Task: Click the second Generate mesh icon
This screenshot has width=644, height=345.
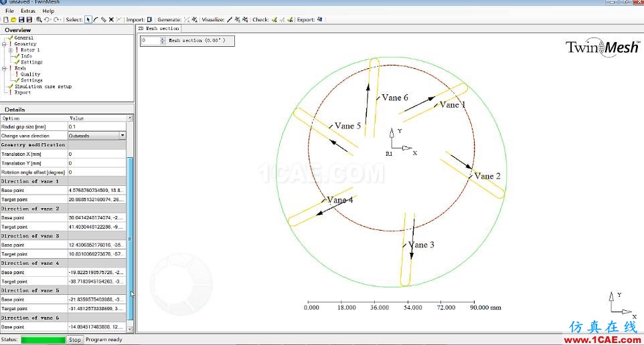Action: point(194,19)
